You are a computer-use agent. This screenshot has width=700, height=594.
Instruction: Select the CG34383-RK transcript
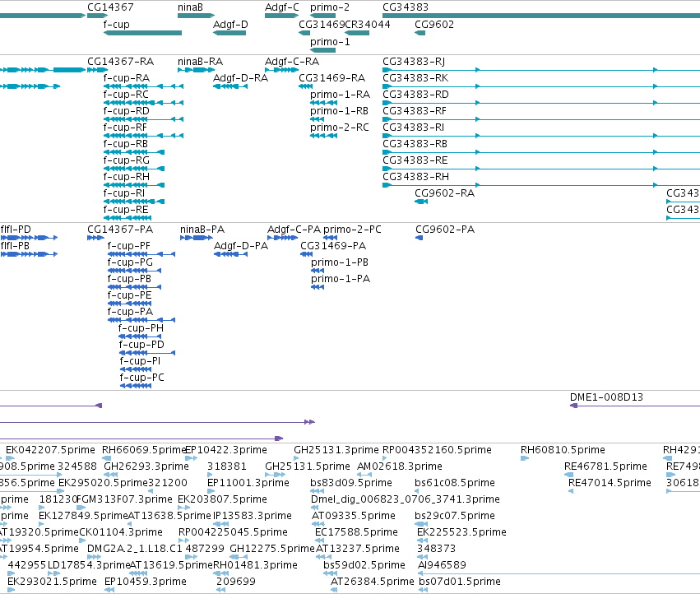click(x=541, y=86)
